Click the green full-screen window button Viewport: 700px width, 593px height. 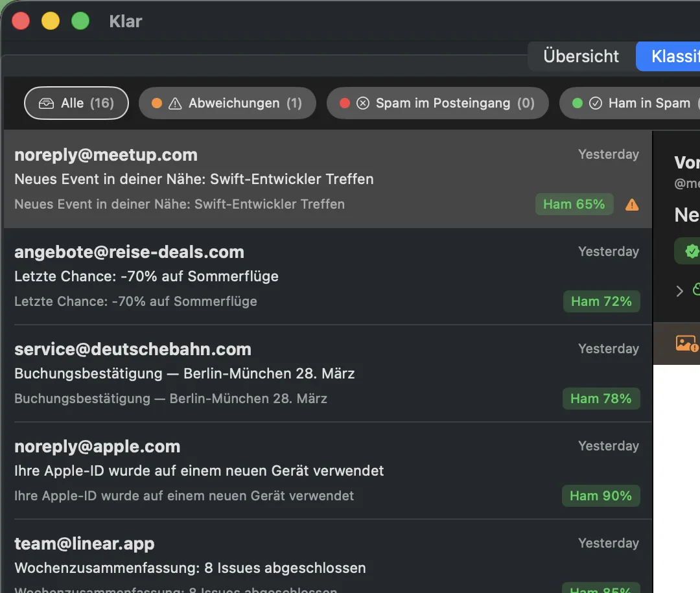pyautogui.click(x=80, y=21)
